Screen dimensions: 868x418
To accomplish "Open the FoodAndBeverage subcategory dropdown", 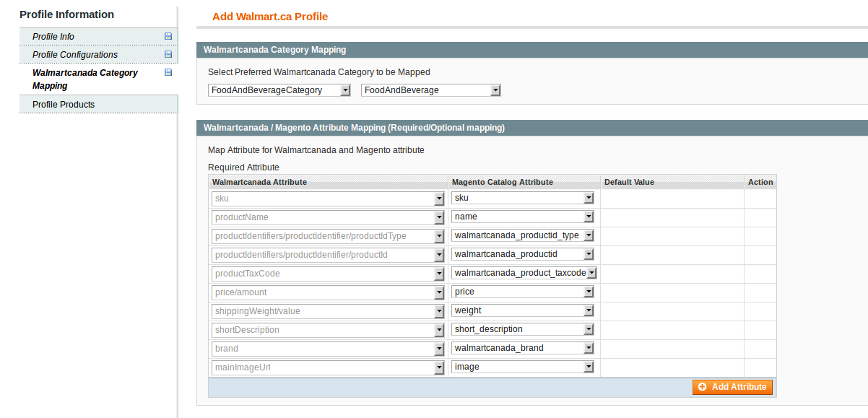I will [431, 90].
